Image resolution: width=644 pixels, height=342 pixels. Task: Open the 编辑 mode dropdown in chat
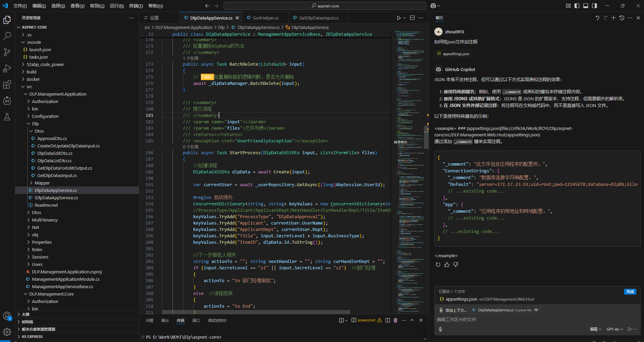pos(595,329)
